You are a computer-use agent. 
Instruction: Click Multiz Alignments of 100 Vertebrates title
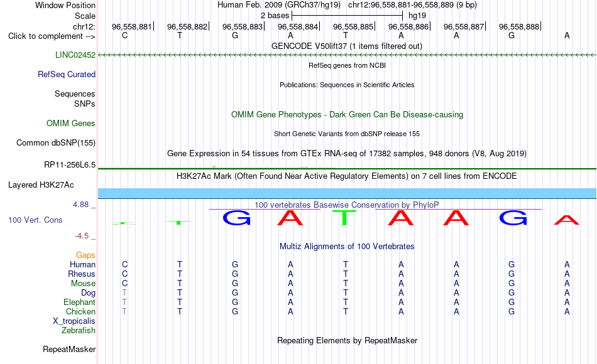click(347, 247)
